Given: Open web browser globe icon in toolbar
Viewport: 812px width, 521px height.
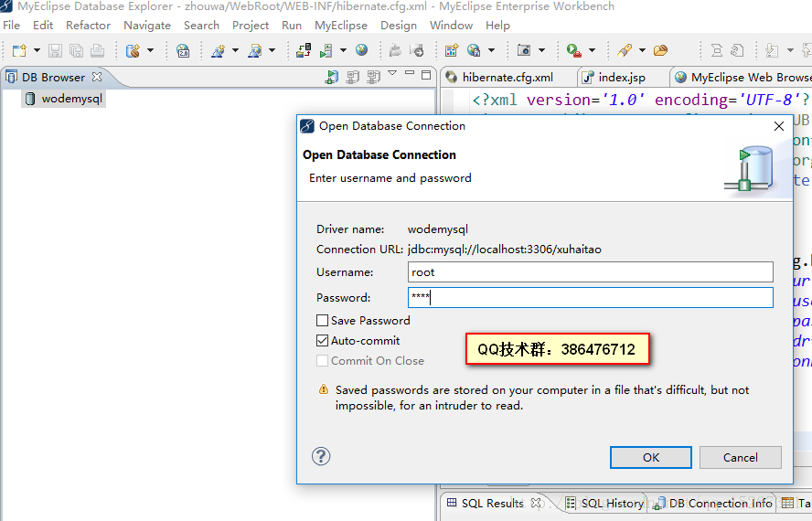Looking at the screenshot, I should coord(361,49).
